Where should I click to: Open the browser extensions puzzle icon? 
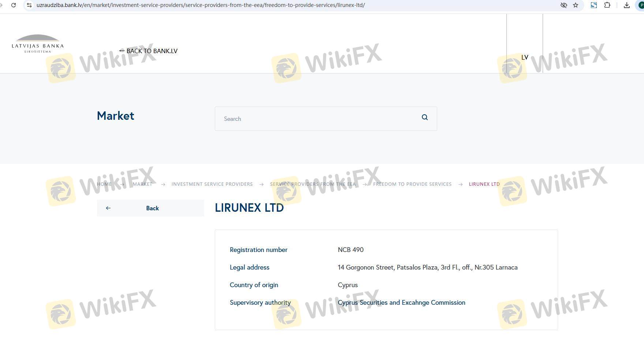tap(607, 5)
